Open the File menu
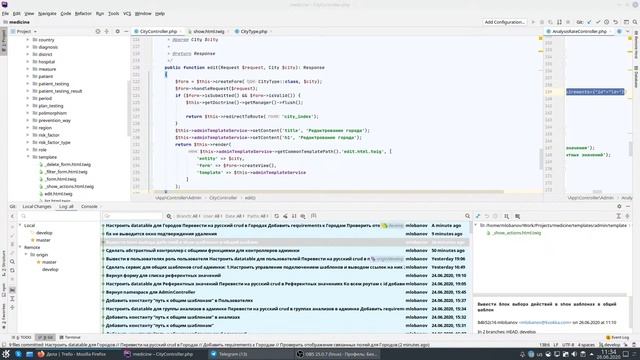 point(5,13)
